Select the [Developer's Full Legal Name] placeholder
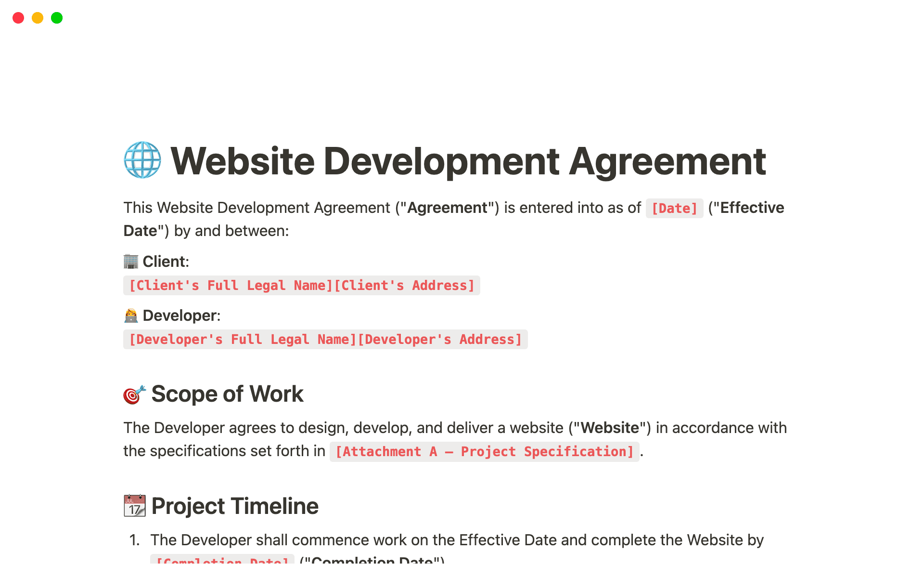 click(x=240, y=340)
